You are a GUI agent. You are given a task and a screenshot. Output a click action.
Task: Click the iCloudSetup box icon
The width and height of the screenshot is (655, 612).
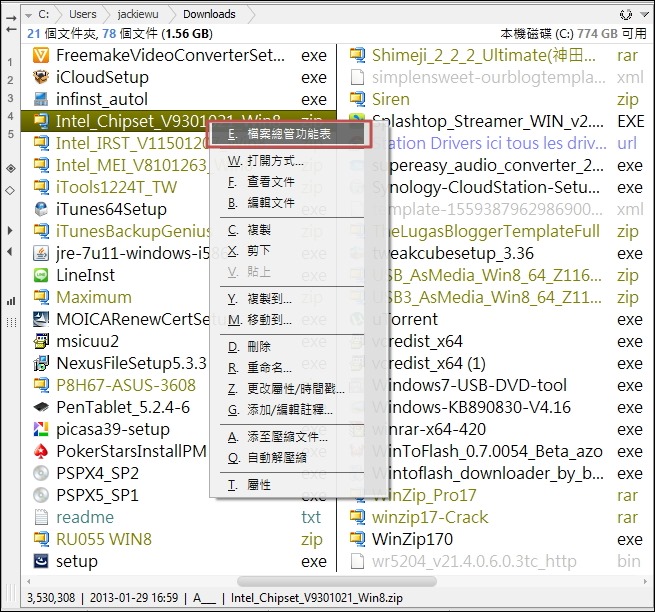tap(41, 77)
